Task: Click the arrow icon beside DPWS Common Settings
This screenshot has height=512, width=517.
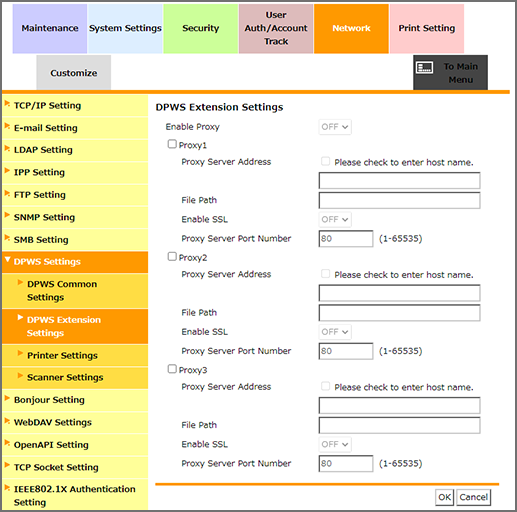Action: pyautogui.click(x=20, y=282)
